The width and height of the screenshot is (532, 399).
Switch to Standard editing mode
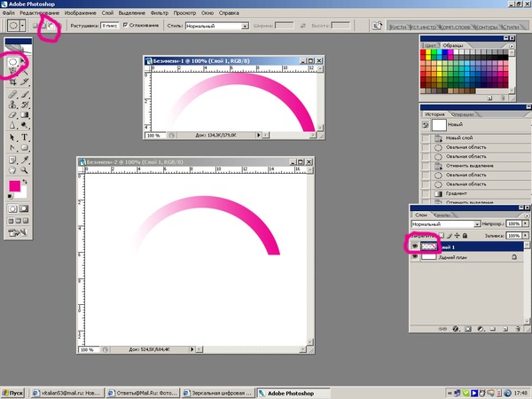13,208
